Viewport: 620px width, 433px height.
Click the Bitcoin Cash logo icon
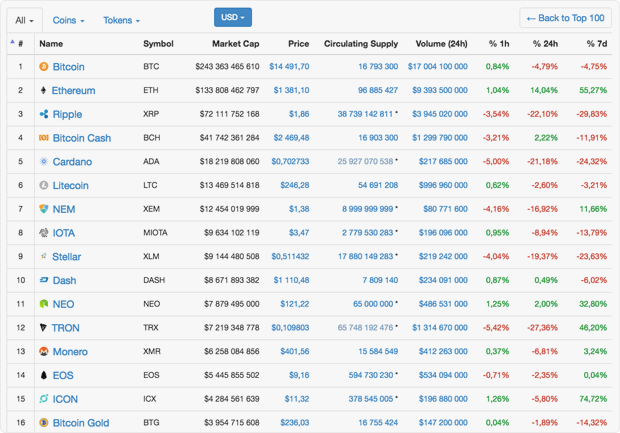[43, 138]
